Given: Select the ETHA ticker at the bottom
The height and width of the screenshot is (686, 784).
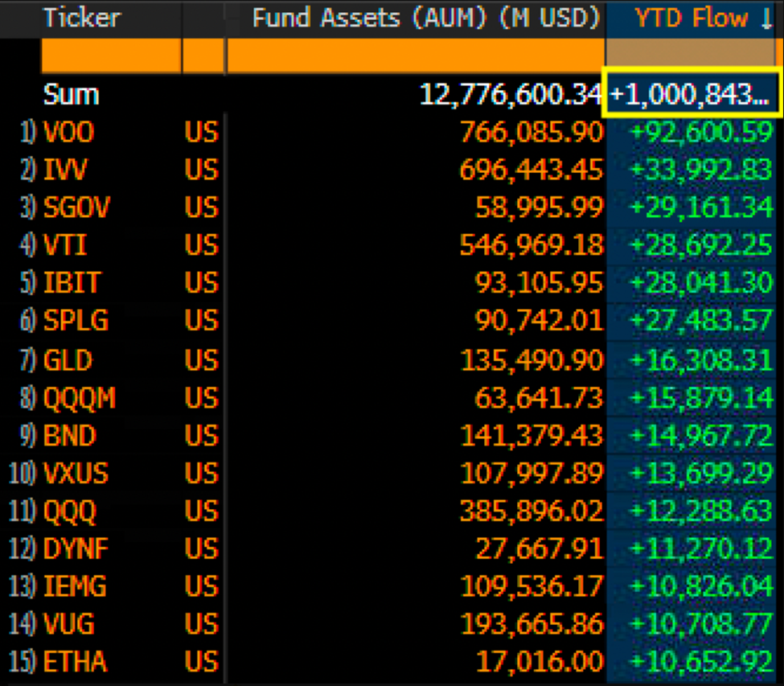Looking at the screenshot, I should (74, 661).
